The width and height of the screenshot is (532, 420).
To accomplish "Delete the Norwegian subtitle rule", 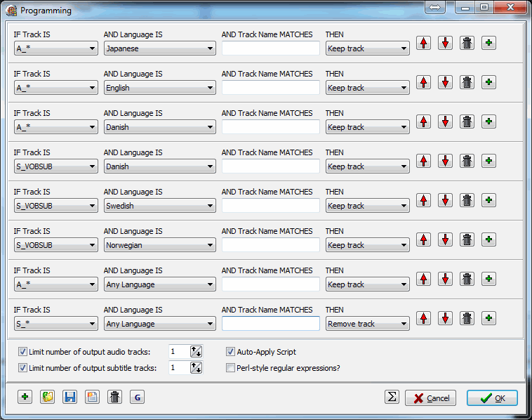I will tap(467, 239).
